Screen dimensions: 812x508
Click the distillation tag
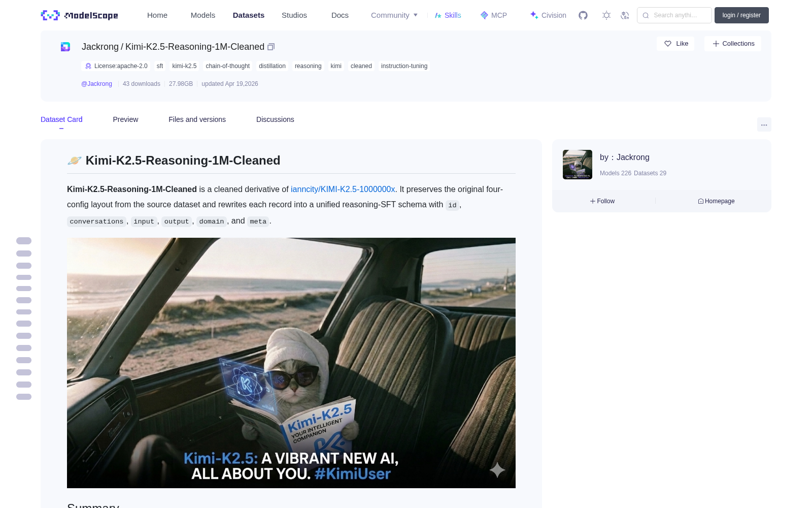[272, 66]
